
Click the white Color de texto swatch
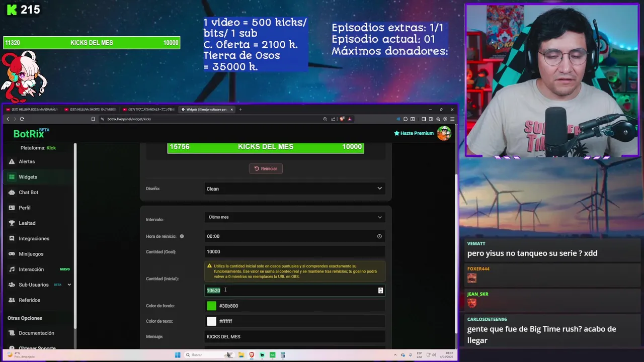point(211,321)
